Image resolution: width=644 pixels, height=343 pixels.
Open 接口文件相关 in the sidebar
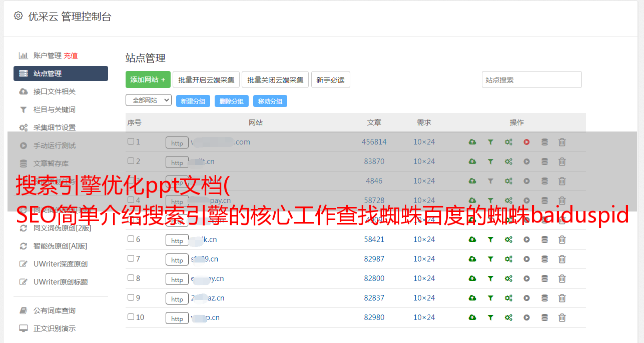(55, 91)
